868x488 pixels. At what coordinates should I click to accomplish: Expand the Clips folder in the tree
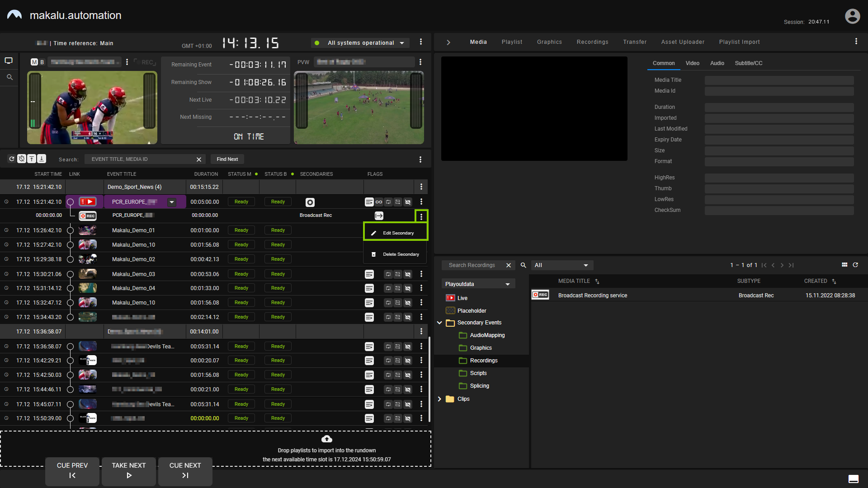pos(439,399)
